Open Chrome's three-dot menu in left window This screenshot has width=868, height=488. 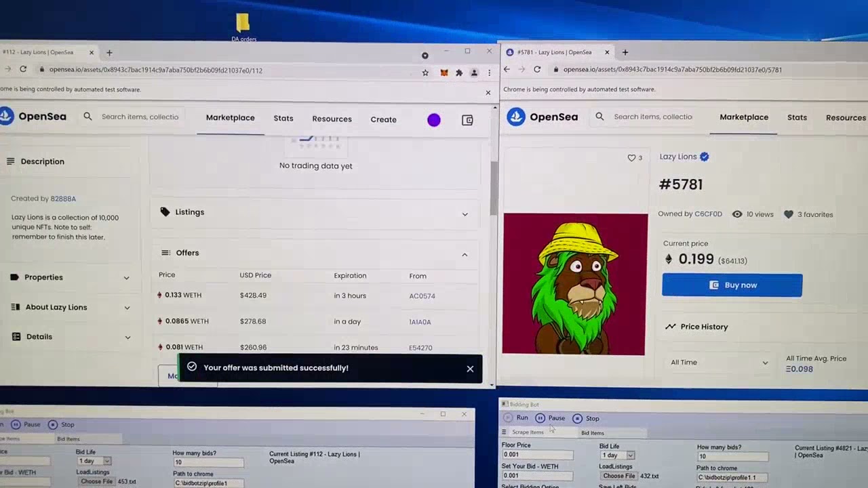point(489,73)
